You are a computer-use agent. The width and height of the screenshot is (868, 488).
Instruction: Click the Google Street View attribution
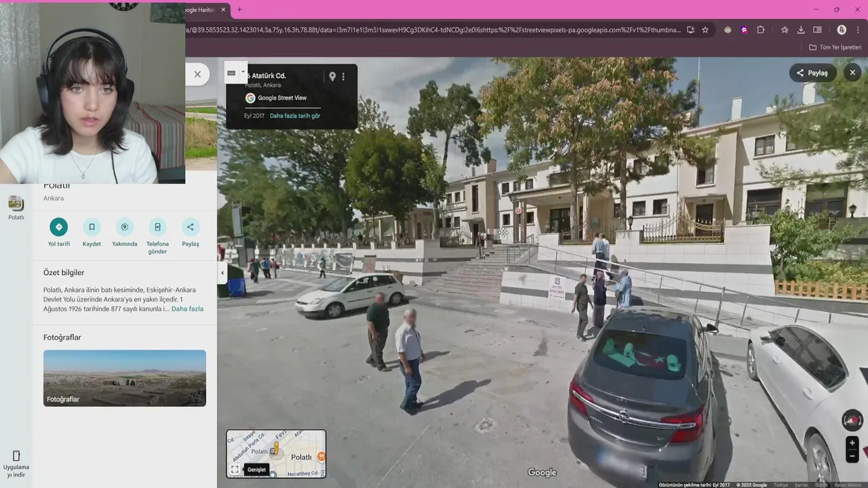pyautogui.click(x=276, y=98)
